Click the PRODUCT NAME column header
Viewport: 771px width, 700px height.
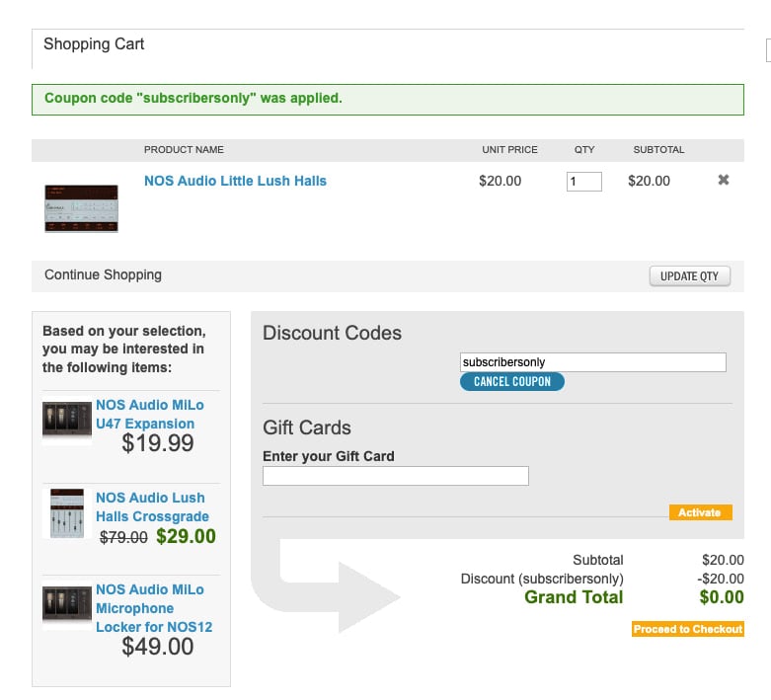tap(184, 149)
